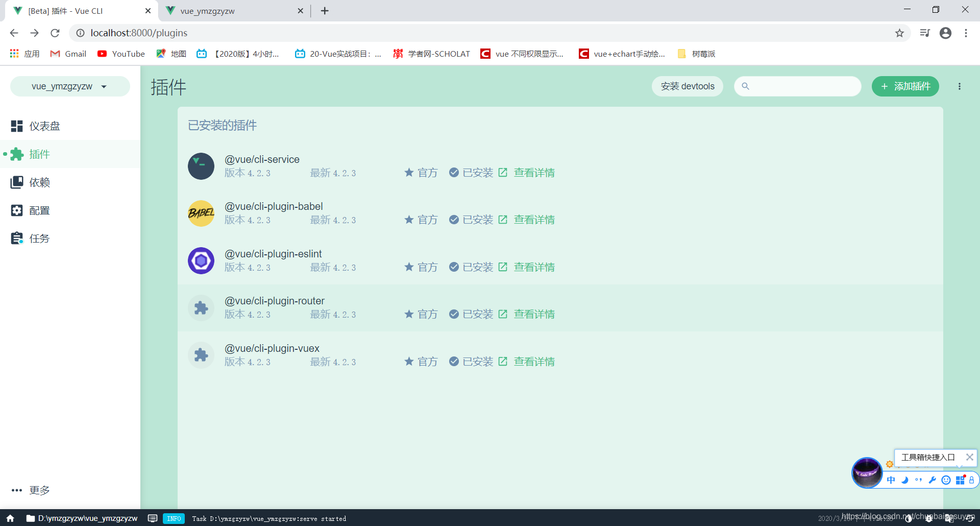Screen dimensions: 980x526
Task: Click the 安装 devtools button
Action: click(x=688, y=86)
